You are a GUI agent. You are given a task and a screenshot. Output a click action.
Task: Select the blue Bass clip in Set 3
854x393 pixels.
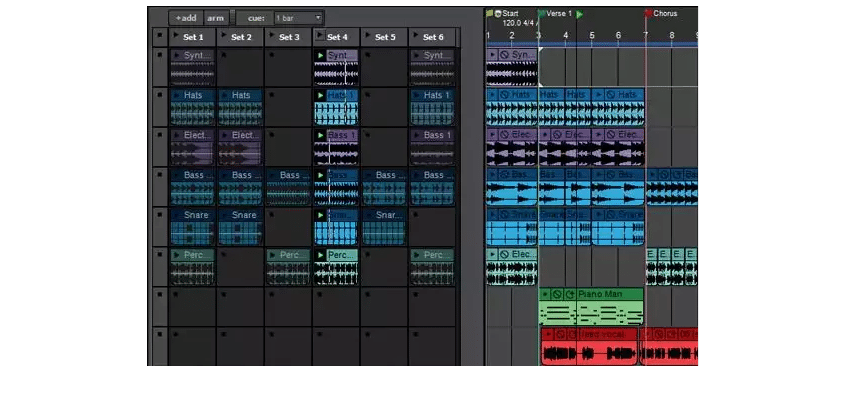click(x=288, y=187)
